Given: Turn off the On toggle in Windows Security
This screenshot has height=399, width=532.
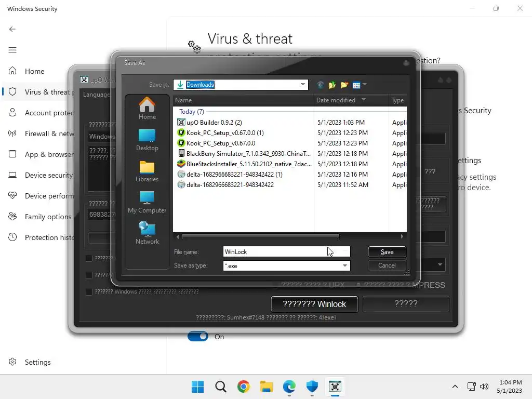Looking at the screenshot, I should point(198,336).
